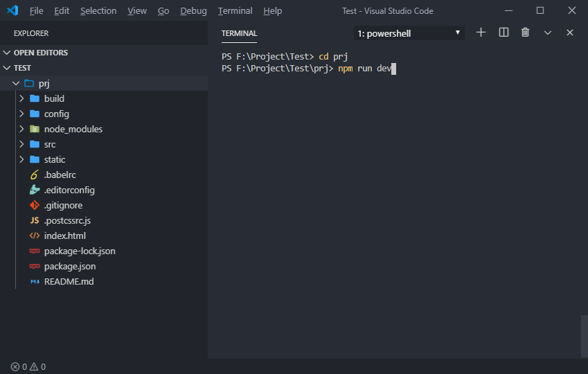Click the build folder icon

pyautogui.click(x=35, y=98)
